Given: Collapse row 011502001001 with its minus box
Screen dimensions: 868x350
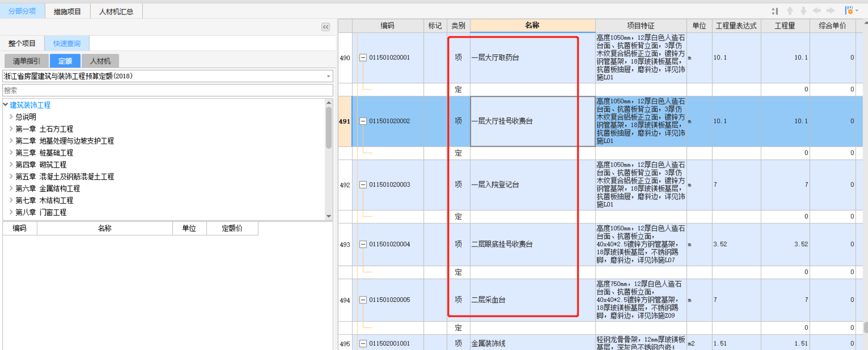Looking at the screenshot, I should 363,344.
